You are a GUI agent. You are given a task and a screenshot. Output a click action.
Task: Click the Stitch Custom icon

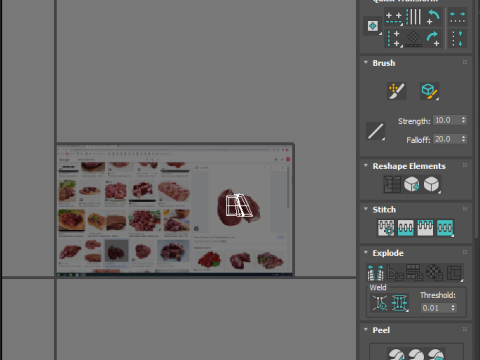(x=445, y=228)
